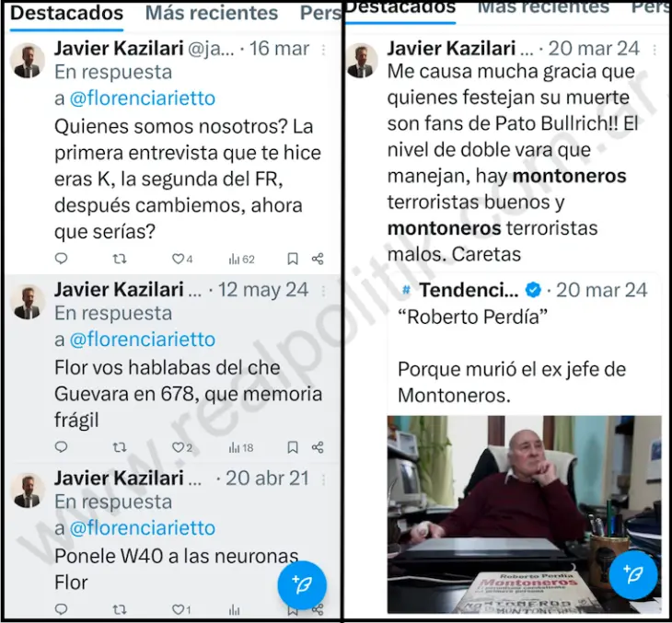Like the Guevara tweet (heart with 2)
Screen dimensions: 672x623
pyautogui.click(x=182, y=447)
